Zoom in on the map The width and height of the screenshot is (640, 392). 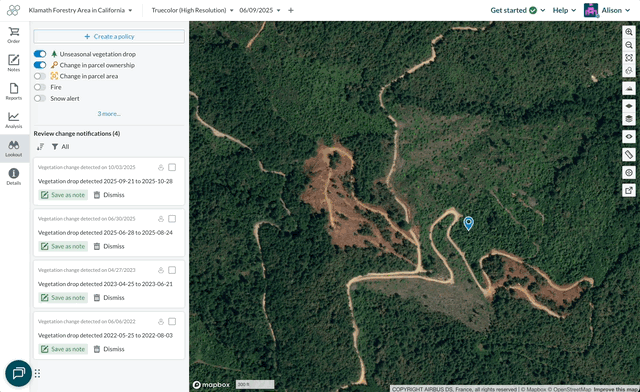pyautogui.click(x=629, y=32)
